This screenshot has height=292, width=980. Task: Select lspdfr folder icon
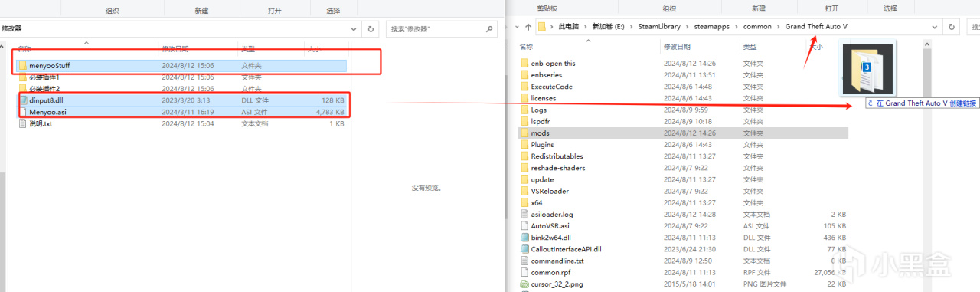(524, 121)
